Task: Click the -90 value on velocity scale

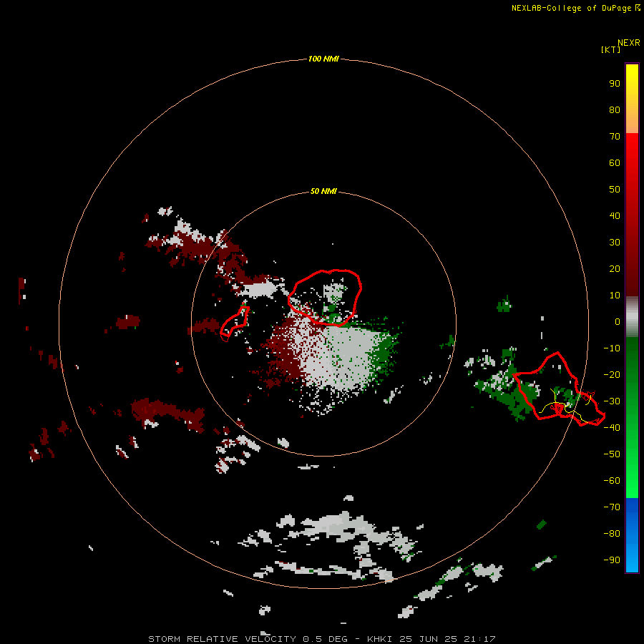Action: click(612, 560)
